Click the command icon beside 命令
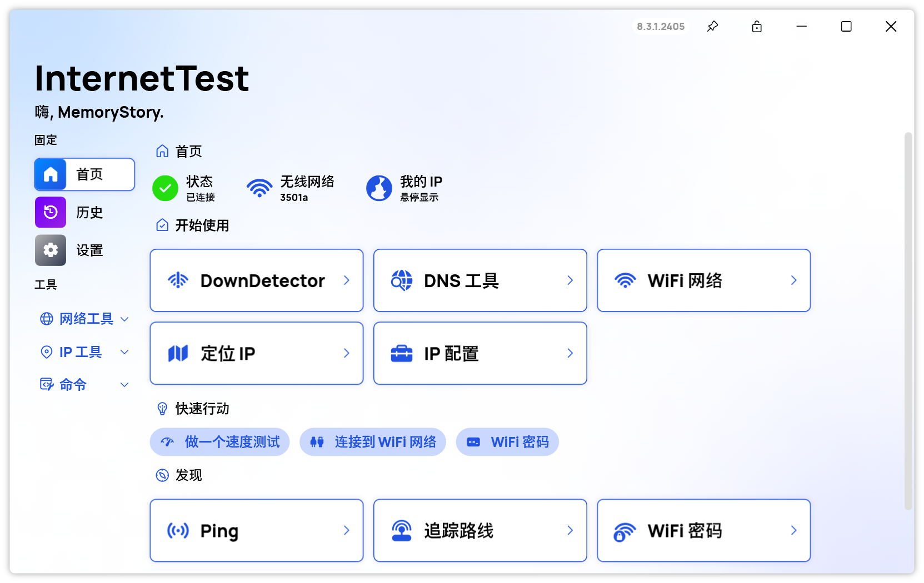The image size is (924, 583). click(x=47, y=384)
